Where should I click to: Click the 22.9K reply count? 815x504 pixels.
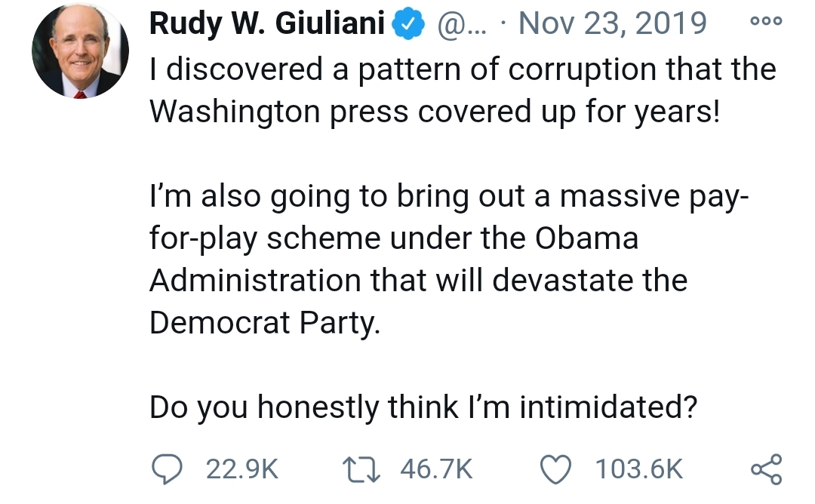pyautogui.click(x=241, y=470)
